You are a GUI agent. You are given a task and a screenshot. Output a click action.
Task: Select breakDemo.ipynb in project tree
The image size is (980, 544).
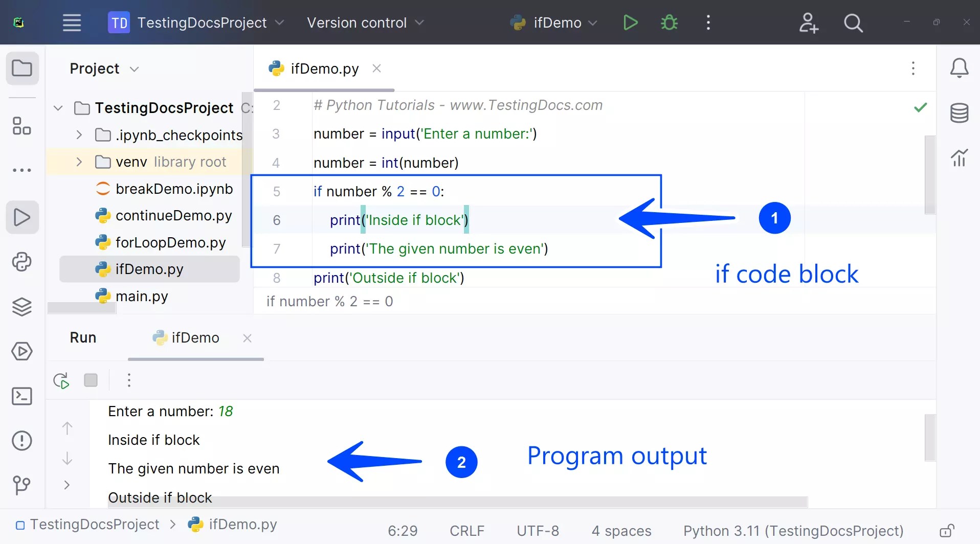coord(164,189)
